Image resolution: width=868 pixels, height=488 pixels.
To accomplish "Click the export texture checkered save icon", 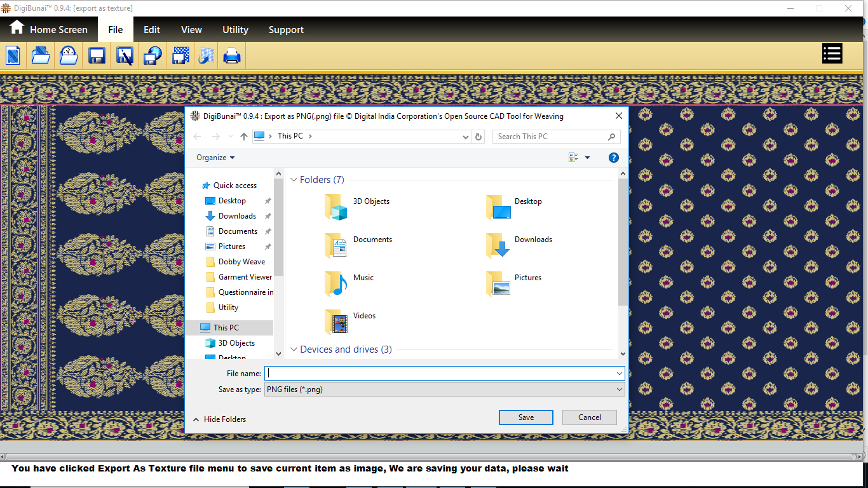I will 180,55.
